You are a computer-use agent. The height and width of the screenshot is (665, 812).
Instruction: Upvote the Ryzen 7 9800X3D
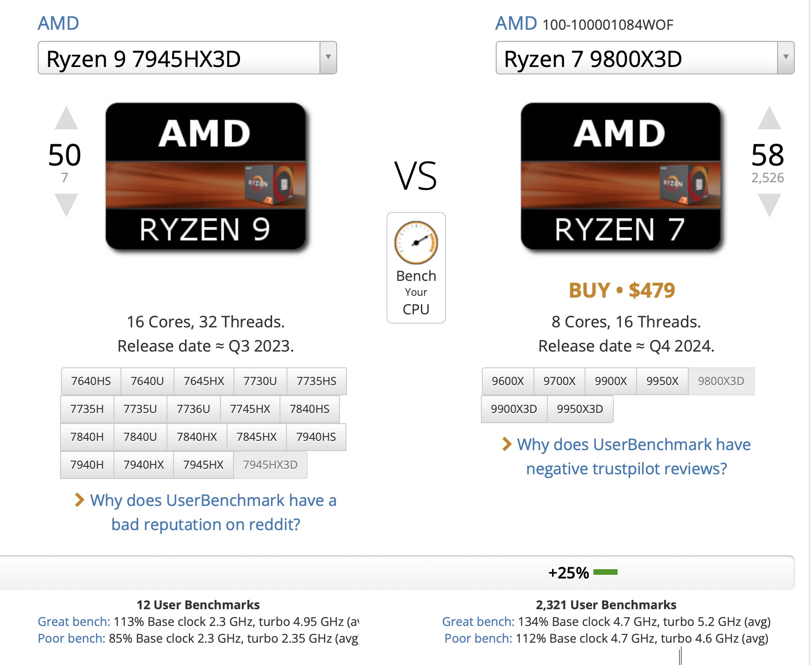[769, 118]
